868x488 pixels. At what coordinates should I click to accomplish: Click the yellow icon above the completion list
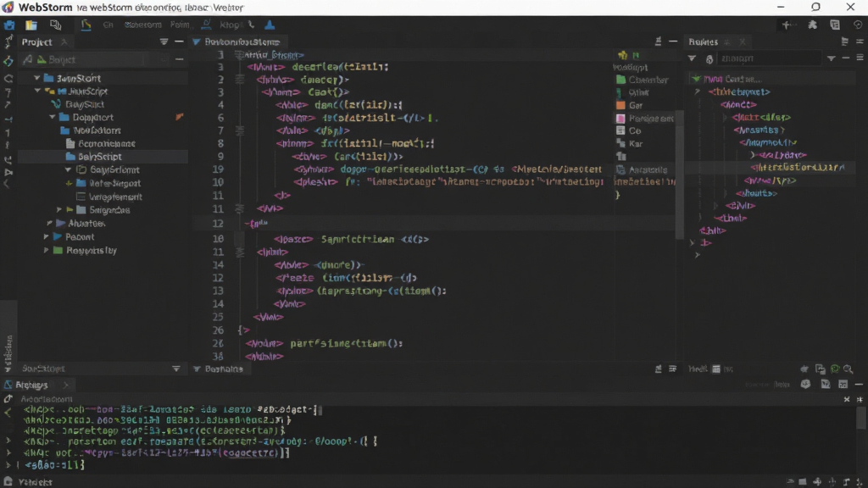pos(623,55)
